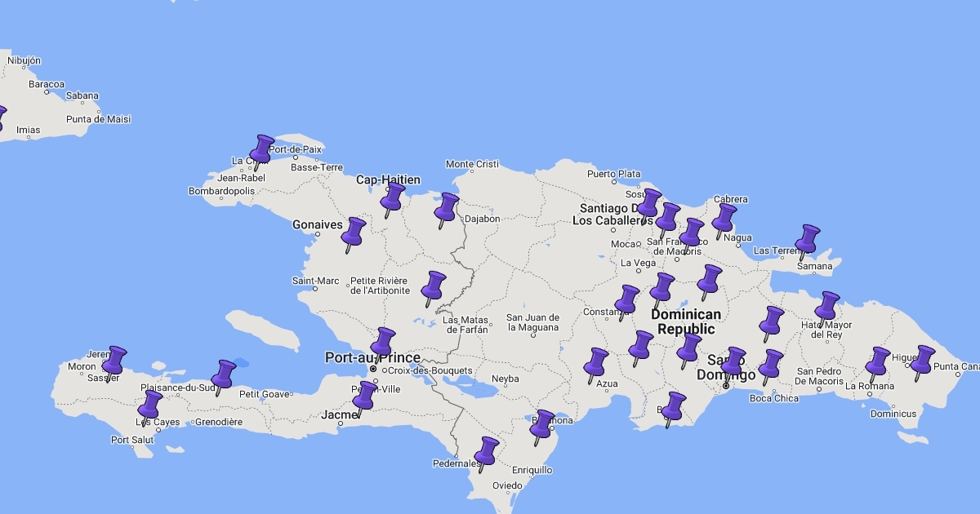Open the Constanza pushpin

click(627, 300)
